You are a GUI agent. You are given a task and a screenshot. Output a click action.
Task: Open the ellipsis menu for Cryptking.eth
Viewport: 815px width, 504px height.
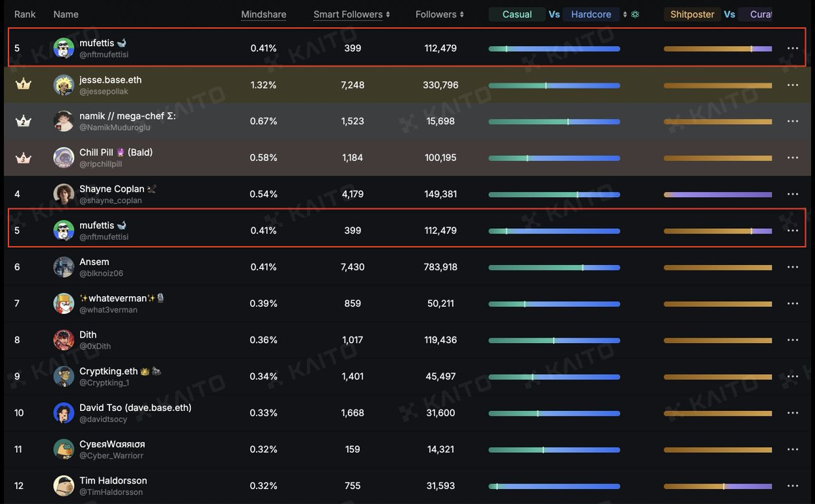(x=793, y=376)
